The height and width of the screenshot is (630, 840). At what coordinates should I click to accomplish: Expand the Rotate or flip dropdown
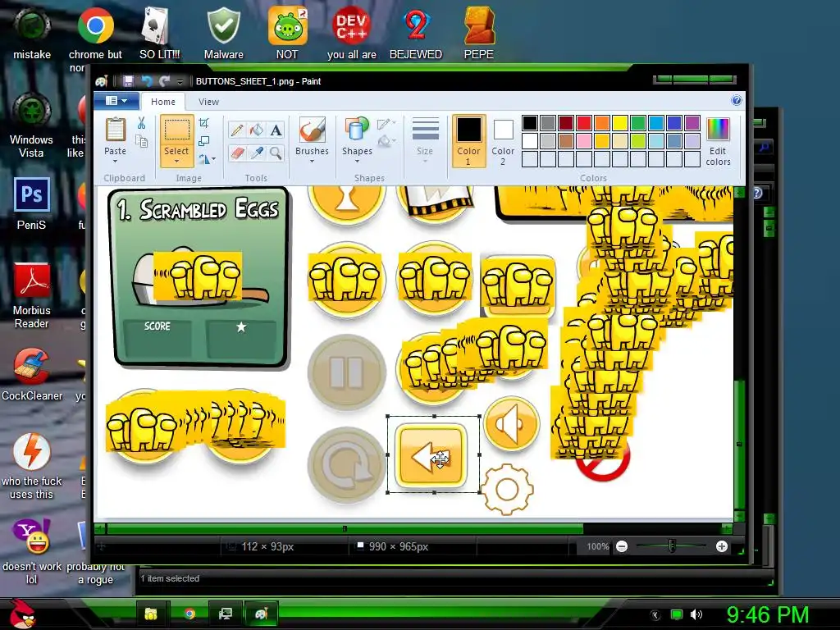click(214, 159)
